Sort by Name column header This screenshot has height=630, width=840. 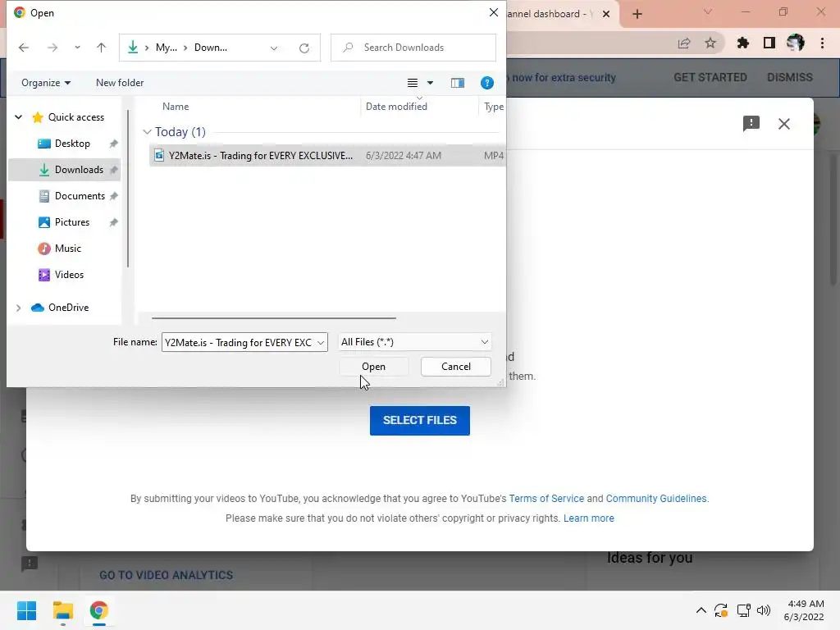click(x=176, y=106)
